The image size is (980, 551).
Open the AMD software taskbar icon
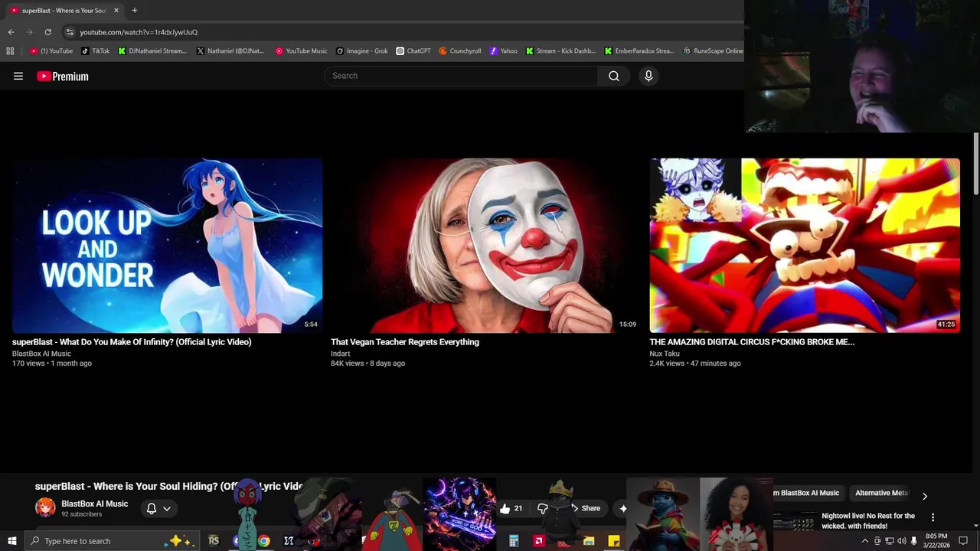(539, 541)
